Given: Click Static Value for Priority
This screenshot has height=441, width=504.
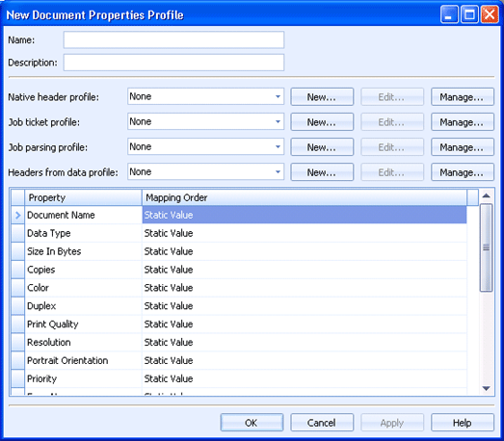Looking at the screenshot, I should (x=305, y=378).
